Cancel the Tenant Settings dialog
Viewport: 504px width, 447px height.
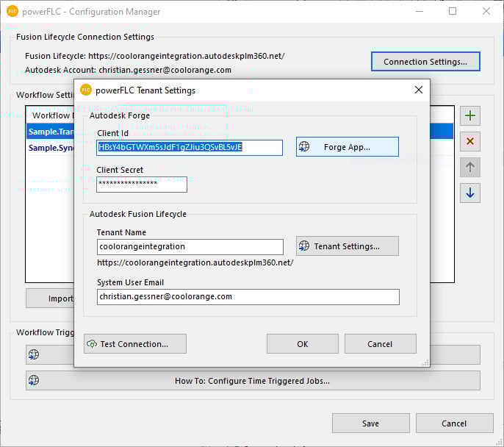[380, 343]
